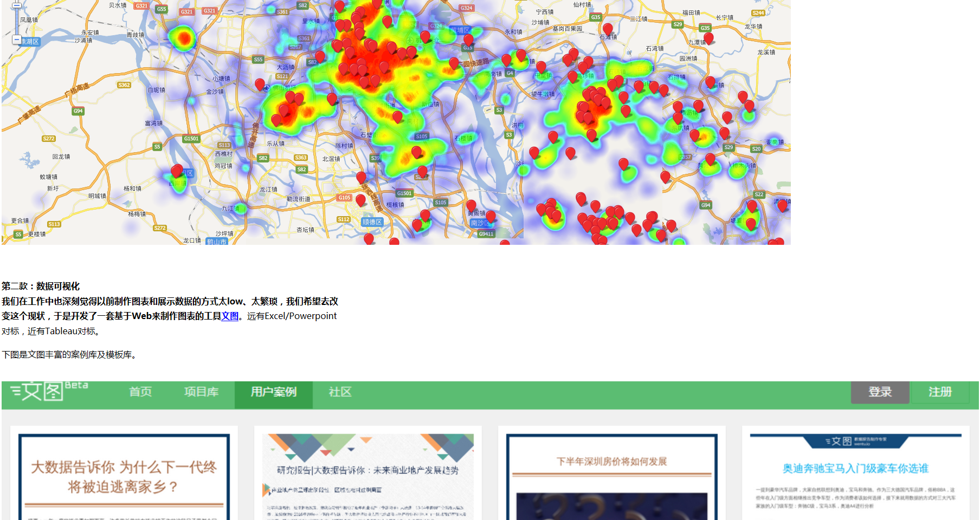
Task: Open the 首页 tab
Action: pos(140,392)
